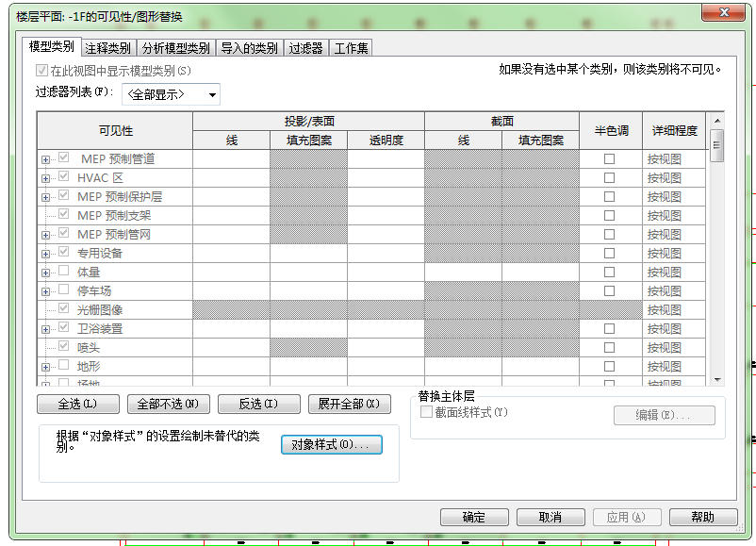
Task: Enable 半色调 for HVAC 区 row
Action: click(610, 177)
